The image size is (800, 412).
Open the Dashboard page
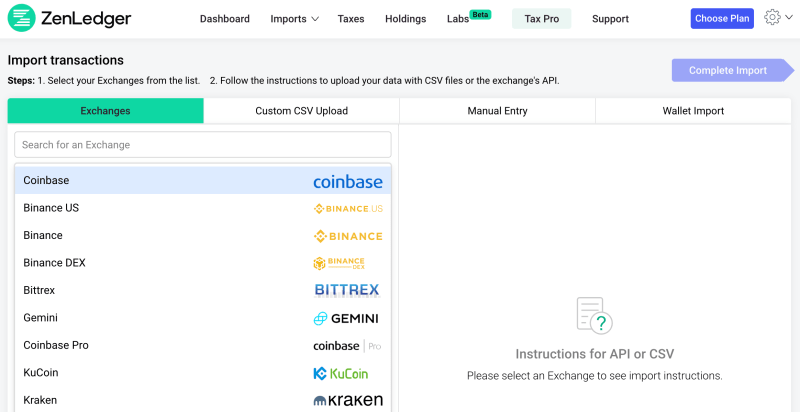(224, 19)
